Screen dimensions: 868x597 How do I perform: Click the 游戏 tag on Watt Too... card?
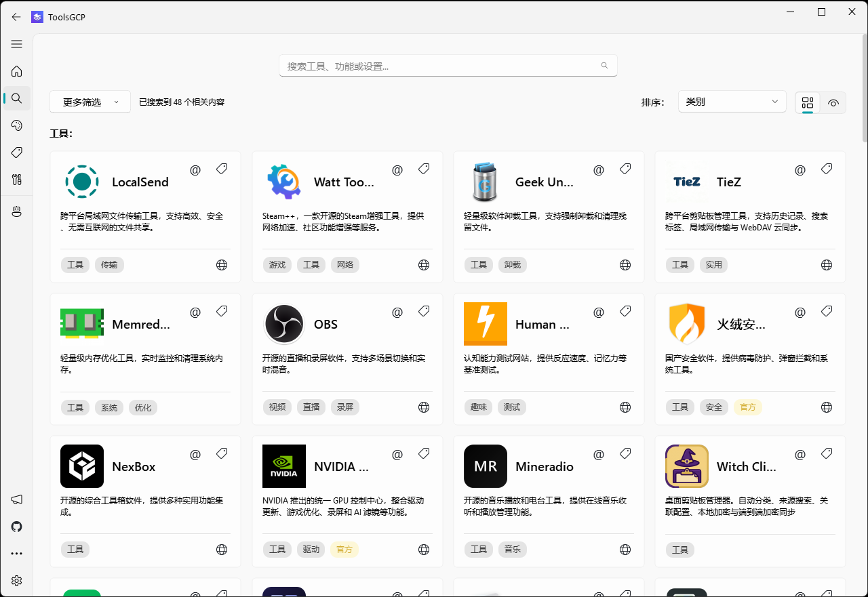click(277, 265)
